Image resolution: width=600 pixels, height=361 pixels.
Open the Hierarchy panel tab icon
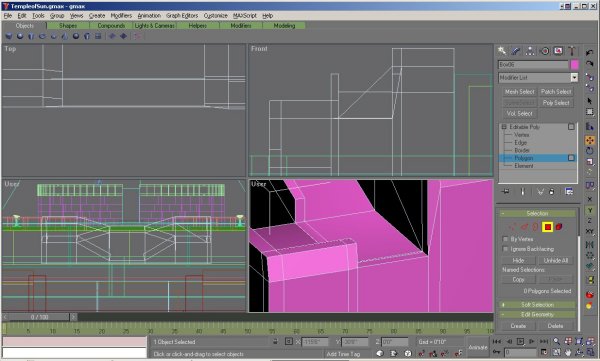pyautogui.click(x=530, y=51)
